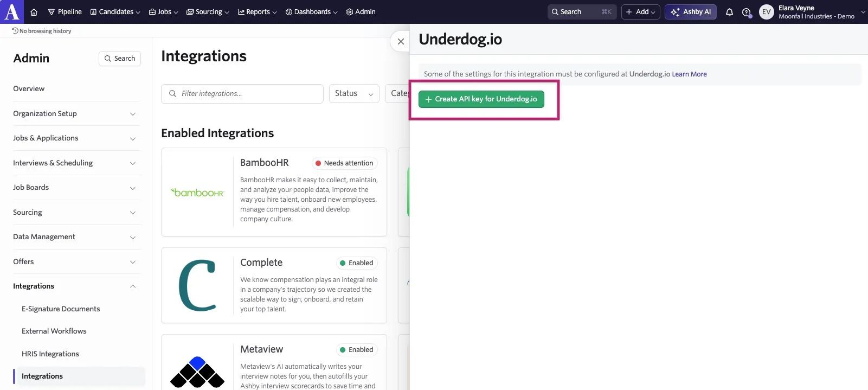
Task: Click Create API key for Underdog.io
Action: coord(481,99)
